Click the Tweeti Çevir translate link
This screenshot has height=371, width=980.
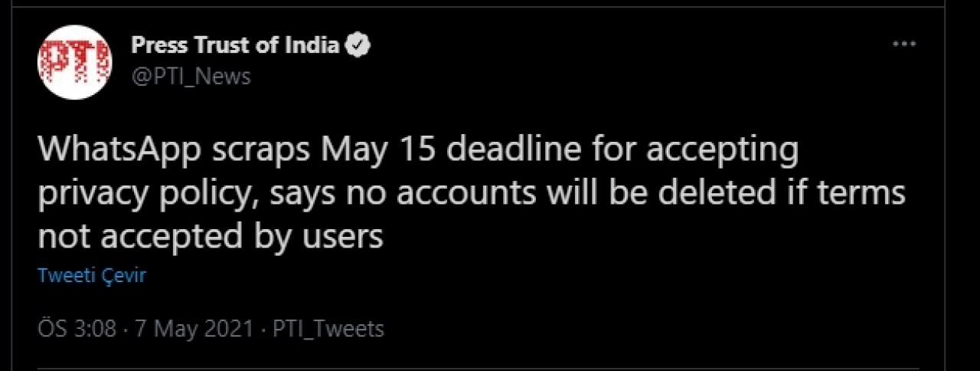[92, 276]
